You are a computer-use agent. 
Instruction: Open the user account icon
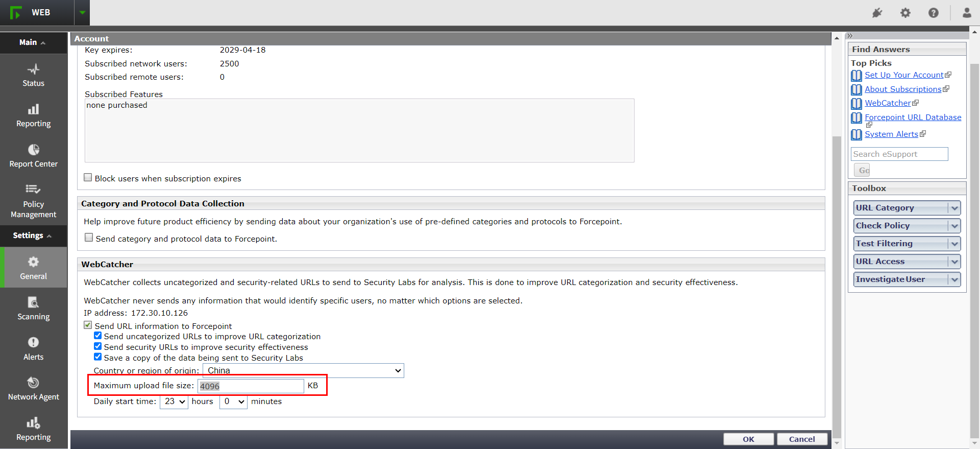click(966, 13)
